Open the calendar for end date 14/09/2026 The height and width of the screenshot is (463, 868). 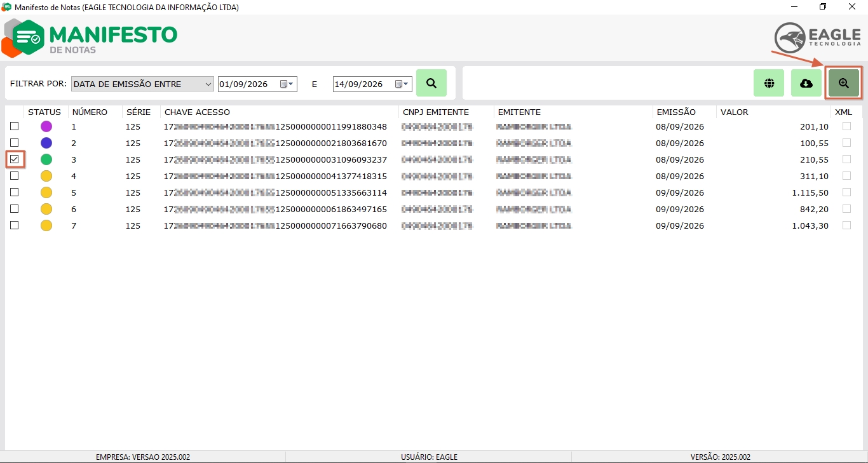402,84
